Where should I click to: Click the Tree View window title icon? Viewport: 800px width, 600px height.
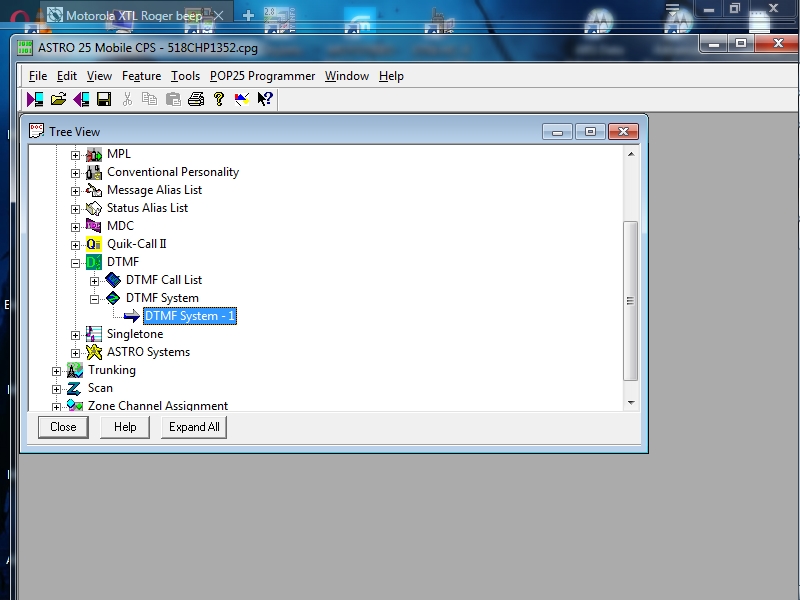coord(37,131)
